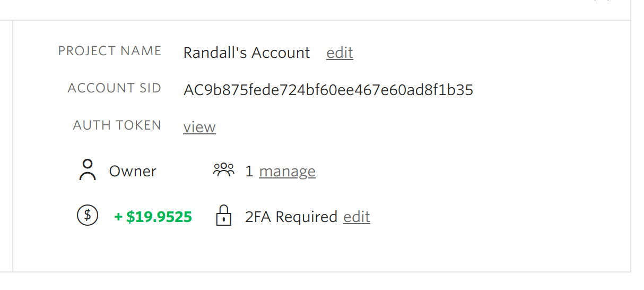Click the team members group icon
Image resolution: width=644 pixels, height=290 pixels.
223,170
